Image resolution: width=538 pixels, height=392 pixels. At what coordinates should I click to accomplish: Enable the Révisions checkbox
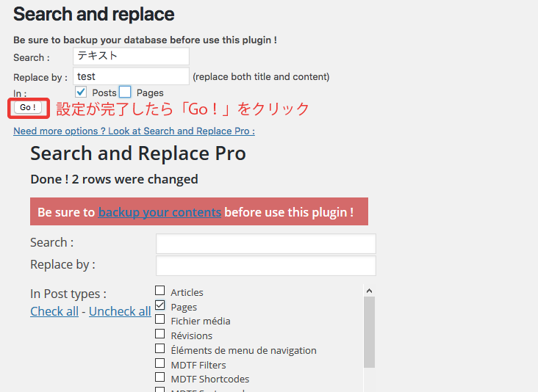coord(160,335)
